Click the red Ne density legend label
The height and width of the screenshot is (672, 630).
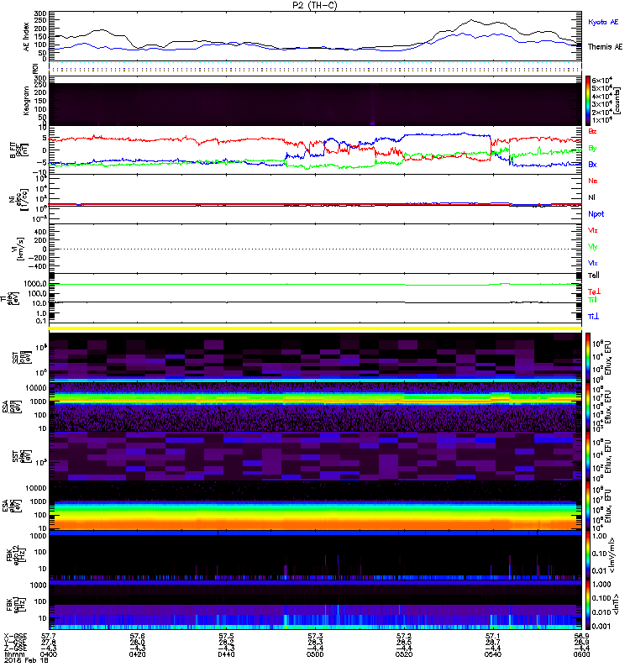(x=593, y=181)
